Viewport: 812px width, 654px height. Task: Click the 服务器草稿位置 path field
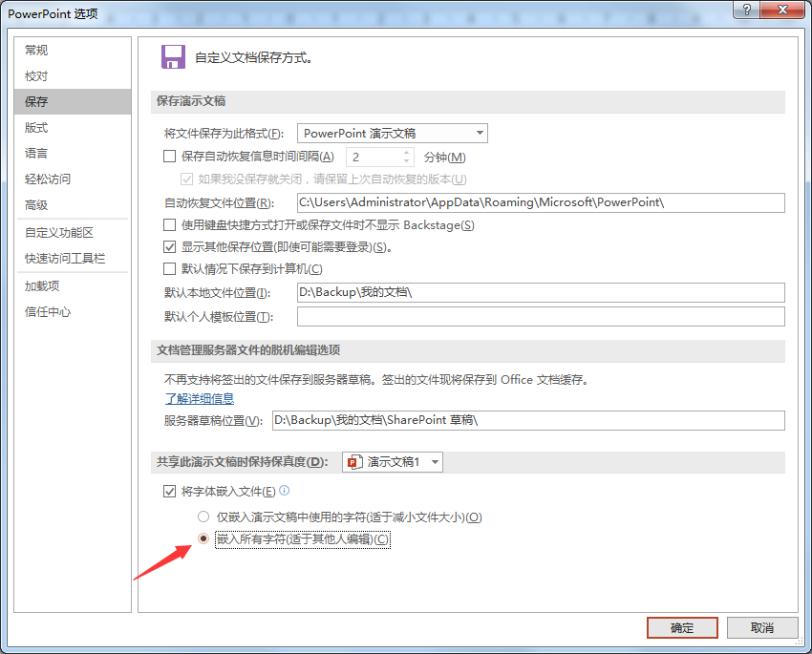(528, 420)
